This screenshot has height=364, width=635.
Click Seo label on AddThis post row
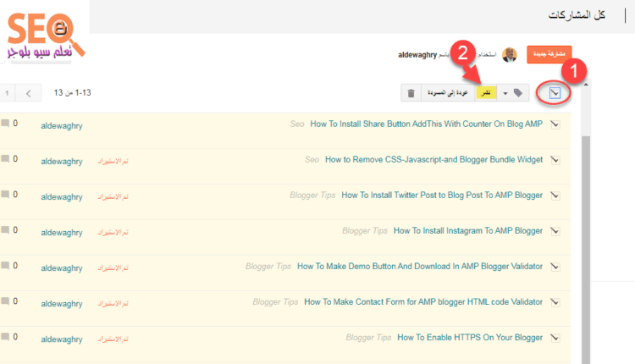coord(297,124)
